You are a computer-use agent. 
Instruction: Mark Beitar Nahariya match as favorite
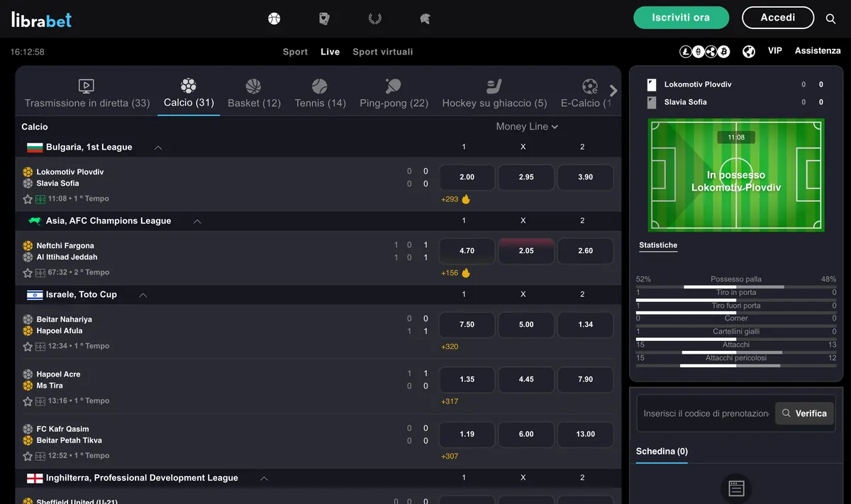coord(28,347)
